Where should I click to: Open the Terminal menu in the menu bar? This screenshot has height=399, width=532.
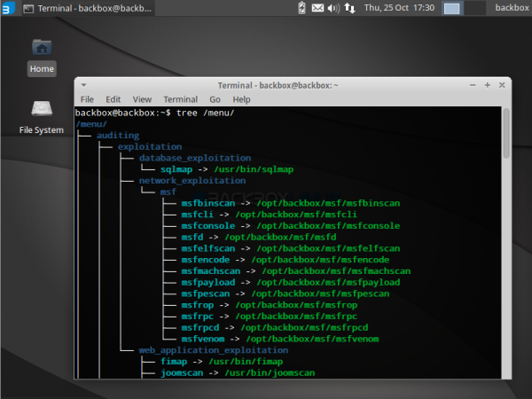click(x=181, y=99)
